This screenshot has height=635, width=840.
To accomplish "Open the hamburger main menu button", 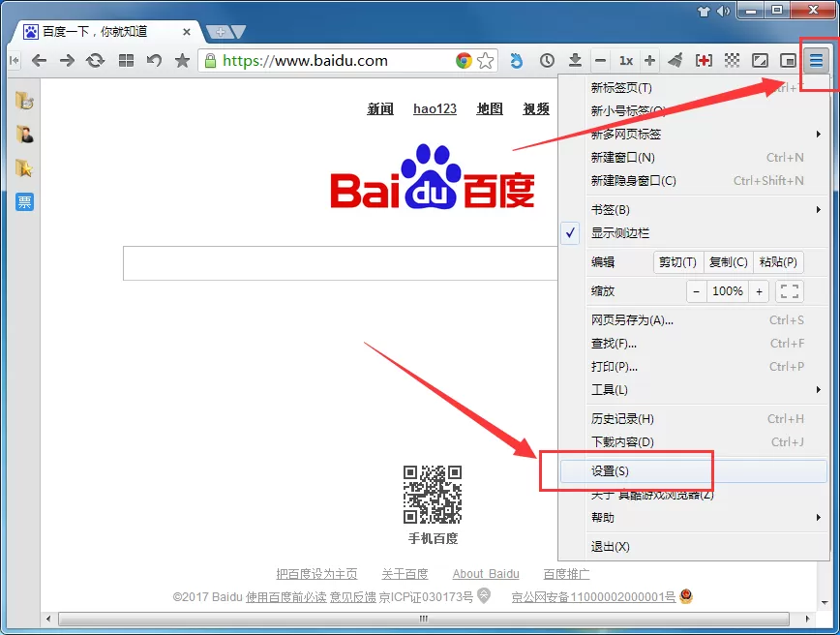I will 816,61.
